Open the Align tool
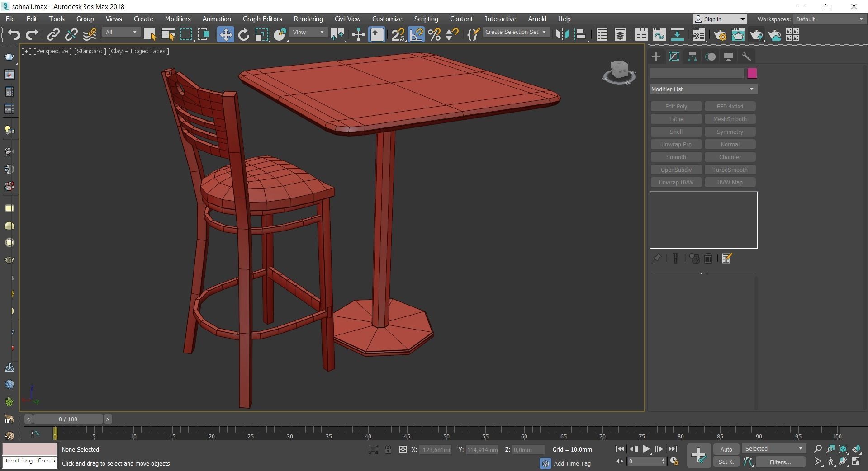Image resolution: width=868 pixels, height=471 pixels. pyautogui.click(x=580, y=35)
